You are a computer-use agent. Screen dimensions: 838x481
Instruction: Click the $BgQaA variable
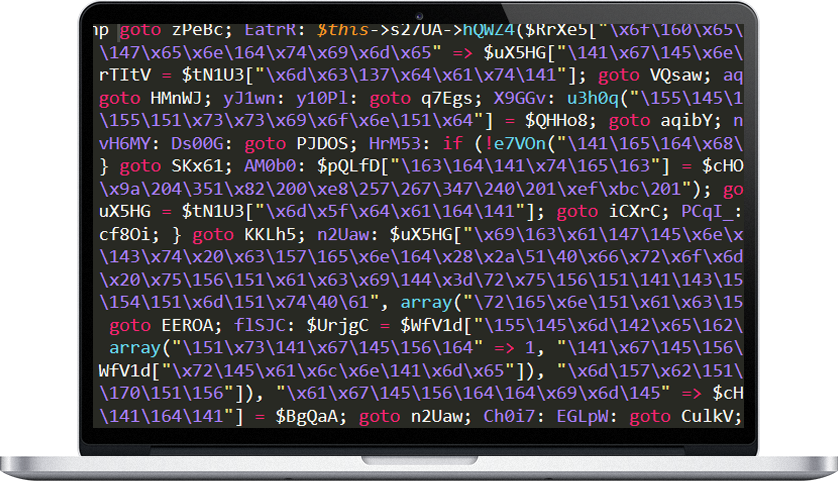point(307,416)
